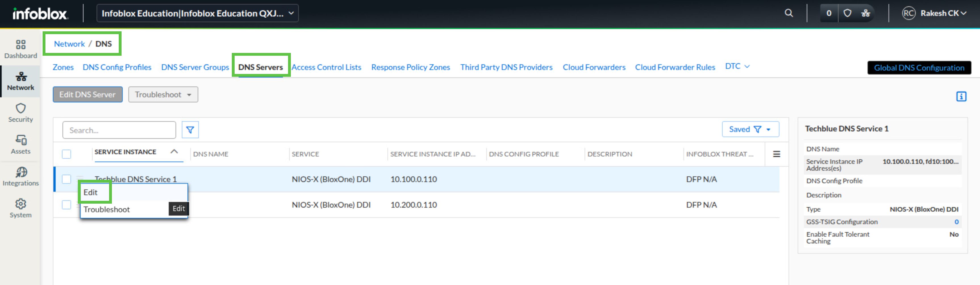Check the Techblue DNS Service 1 row checkbox
Image resolution: width=980 pixels, height=285 pixels.
(x=66, y=179)
